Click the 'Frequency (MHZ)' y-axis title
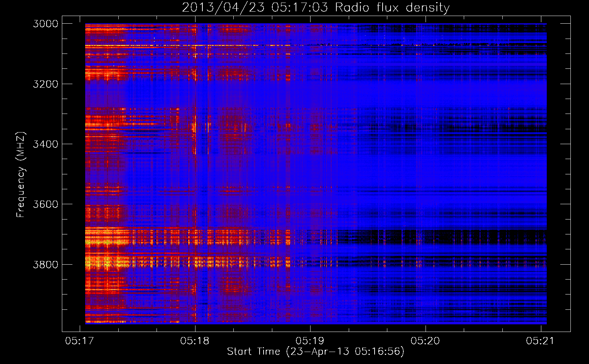The image size is (589, 364). (21, 175)
